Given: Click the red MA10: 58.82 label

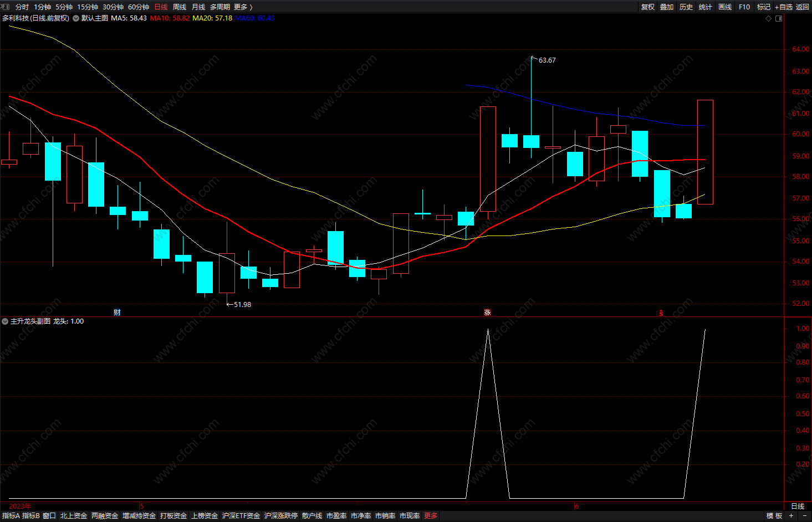Looking at the screenshot, I should [x=170, y=18].
